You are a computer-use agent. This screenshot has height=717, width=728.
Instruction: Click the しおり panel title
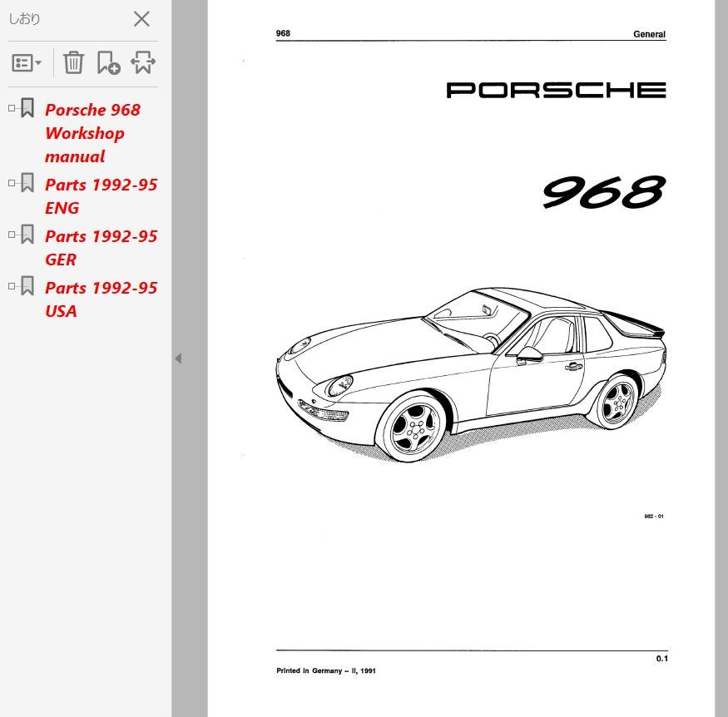pyautogui.click(x=24, y=19)
